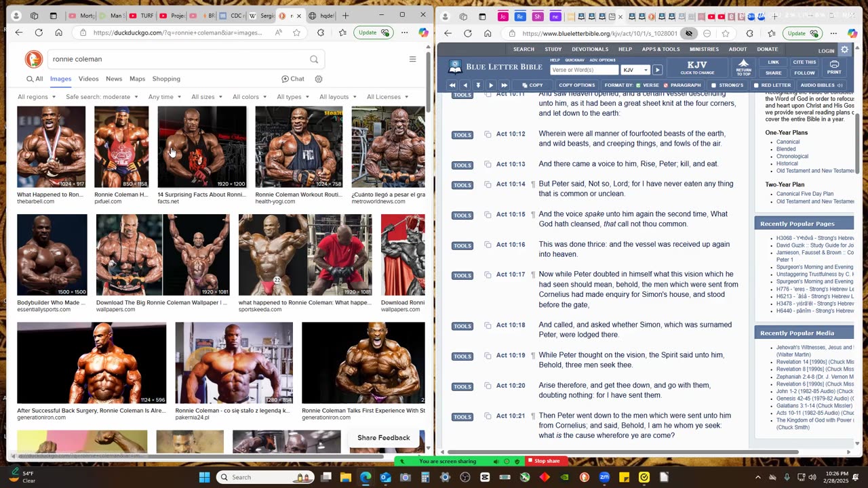Click the TOOLS button for Act 10:15
This screenshot has height=488, width=868.
pyautogui.click(x=462, y=216)
